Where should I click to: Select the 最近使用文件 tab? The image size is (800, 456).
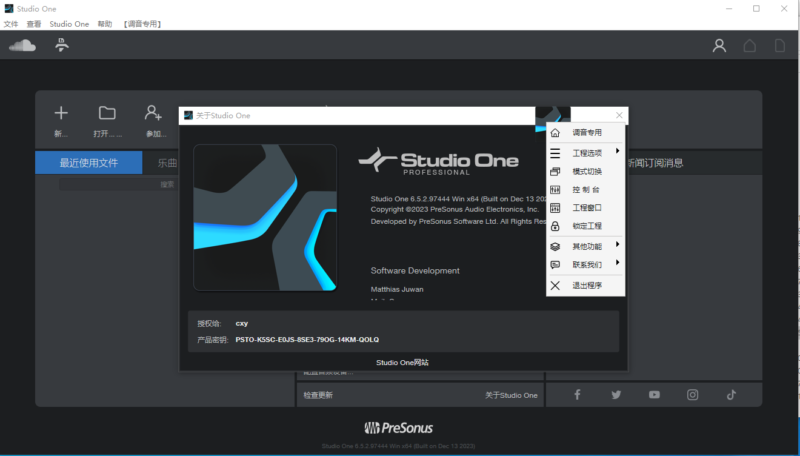89,163
